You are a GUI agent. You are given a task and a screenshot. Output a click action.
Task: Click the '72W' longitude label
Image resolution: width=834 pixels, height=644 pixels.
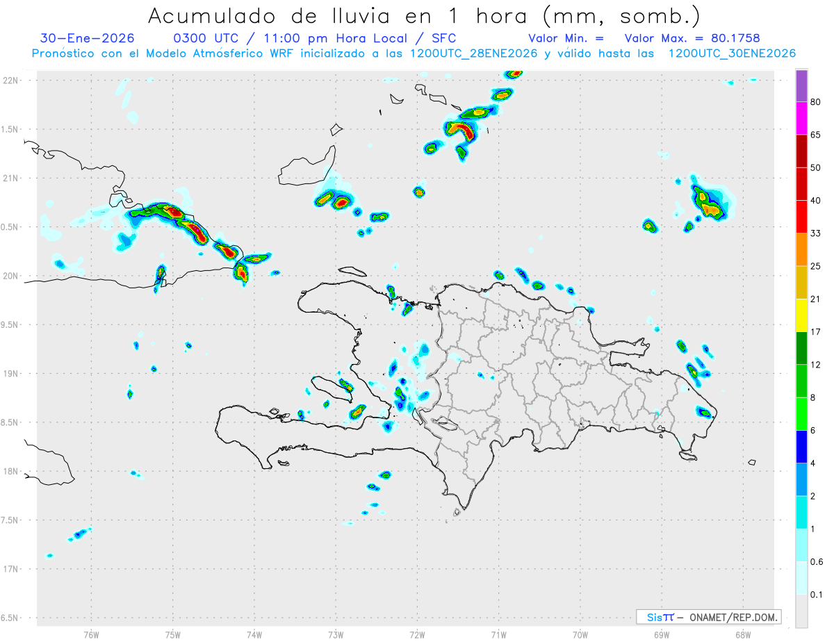tap(417, 634)
